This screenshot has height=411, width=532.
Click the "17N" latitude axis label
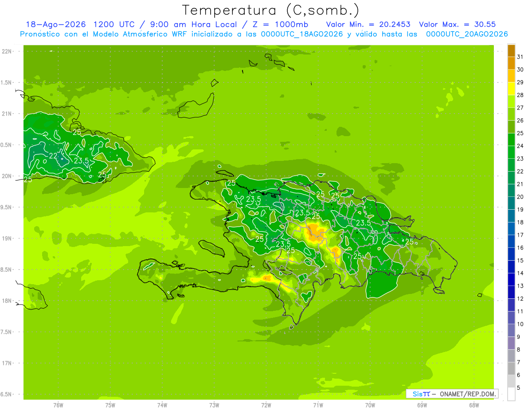pos(7,364)
